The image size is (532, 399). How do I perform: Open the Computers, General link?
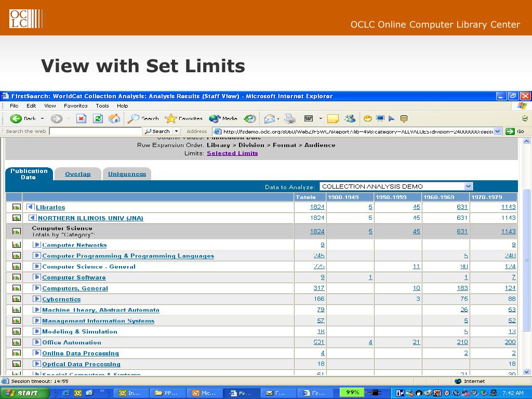pyautogui.click(x=75, y=288)
